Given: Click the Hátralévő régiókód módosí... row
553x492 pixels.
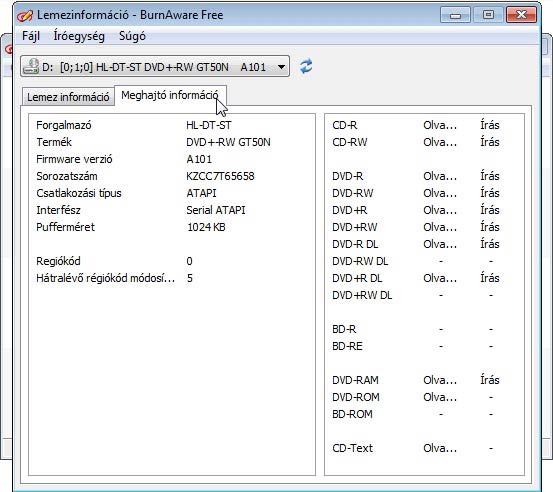Looking at the screenshot, I should click(172, 278).
